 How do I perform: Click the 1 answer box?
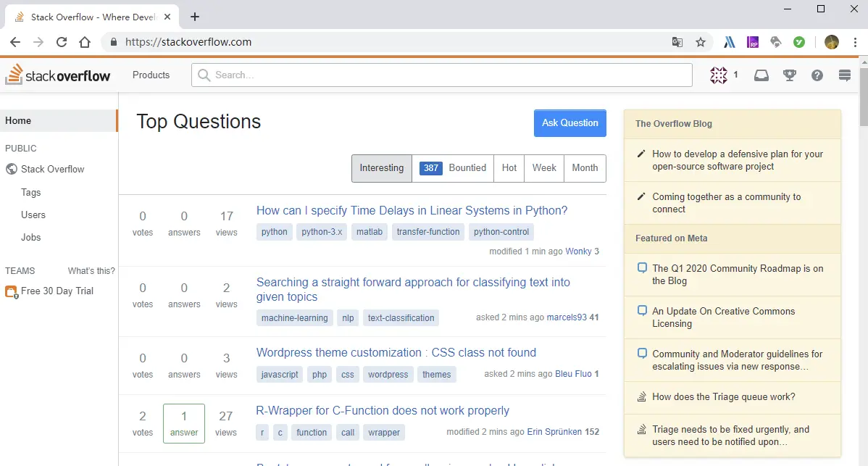[184, 423]
